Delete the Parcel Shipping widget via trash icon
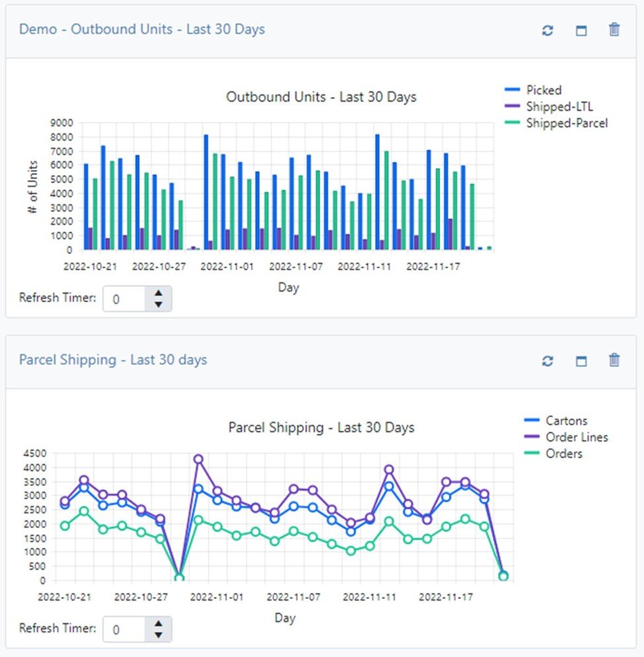This screenshot has height=657, width=644. (x=614, y=360)
